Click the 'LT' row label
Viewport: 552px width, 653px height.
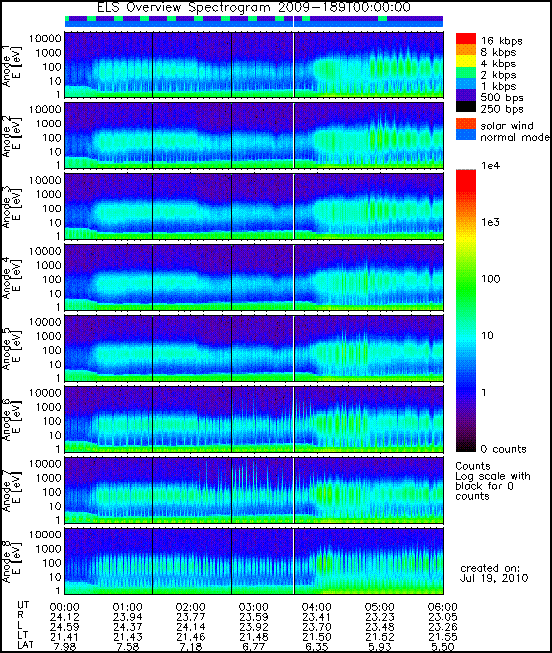click(x=22, y=635)
